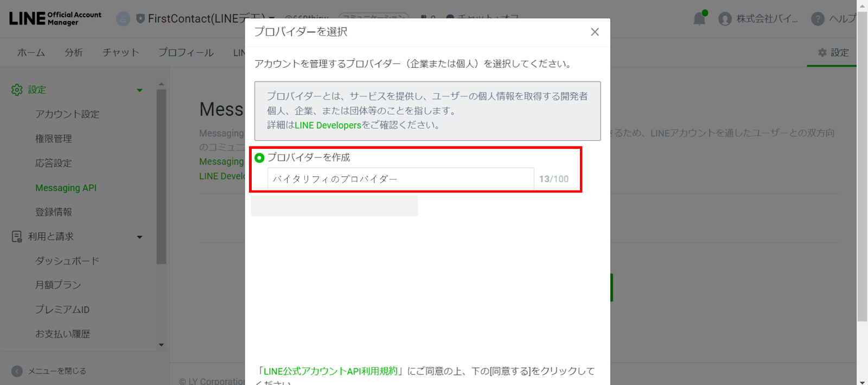868x385 pixels.
Task: Open Dashboard in sidebar
Action: pyautogui.click(x=67, y=261)
